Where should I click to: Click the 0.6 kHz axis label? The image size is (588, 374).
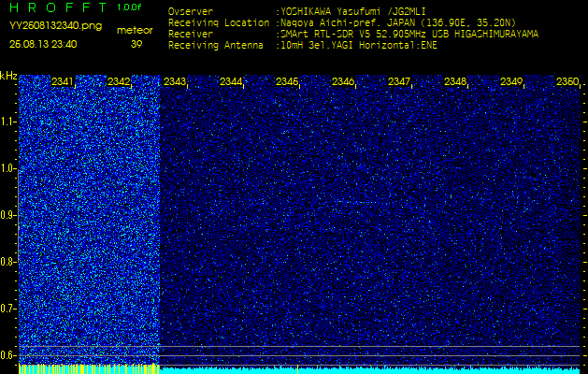[x=7, y=355]
